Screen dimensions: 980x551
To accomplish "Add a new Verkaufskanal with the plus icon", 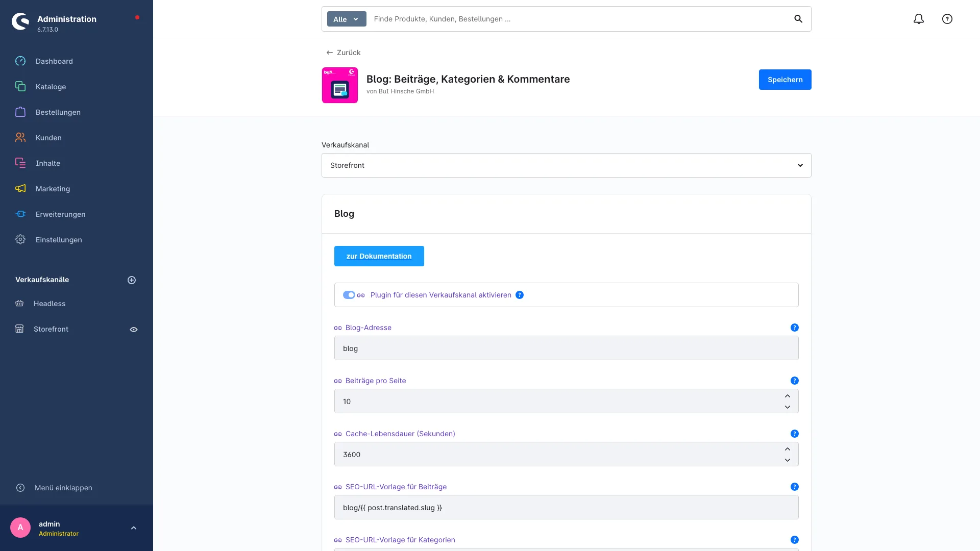I will pos(132,280).
